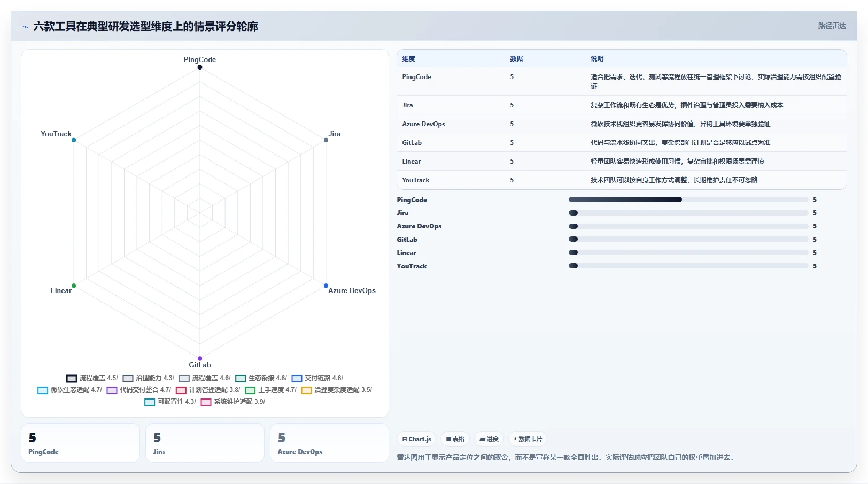Image resolution: width=868 pixels, height=484 pixels.
Task: Toggle the 治理能力 4.3 legend entry
Action: click(x=149, y=378)
